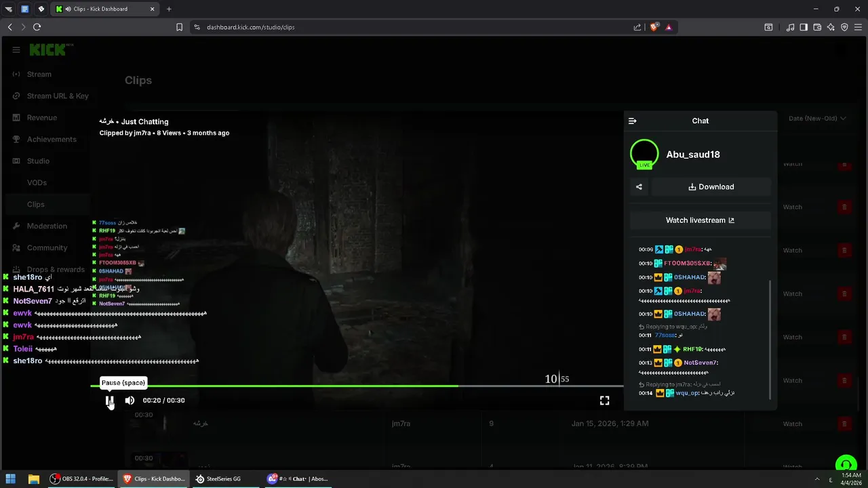The image size is (868, 488).
Task: Click RHF19 username in chat replay
Action: [692, 349]
